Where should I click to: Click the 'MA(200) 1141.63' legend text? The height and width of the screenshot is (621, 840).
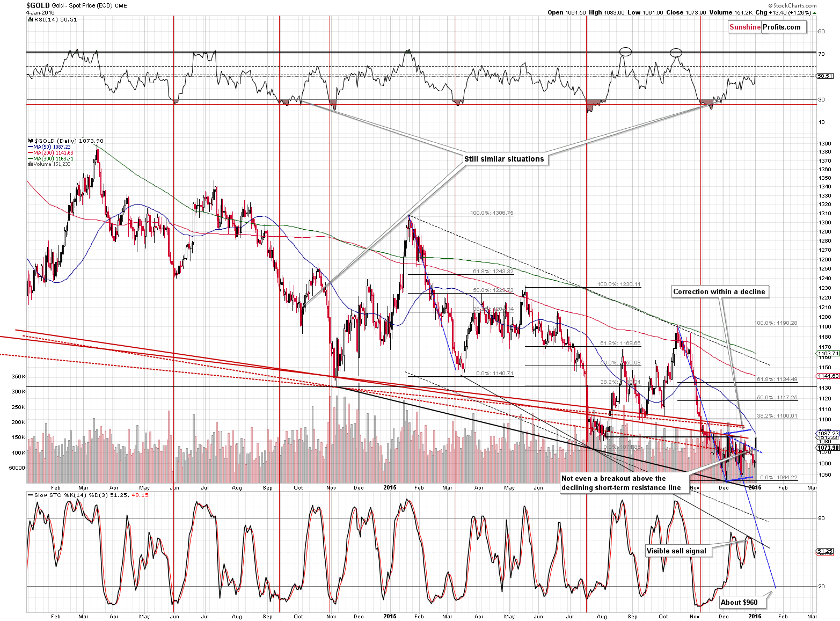[x=53, y=153]
